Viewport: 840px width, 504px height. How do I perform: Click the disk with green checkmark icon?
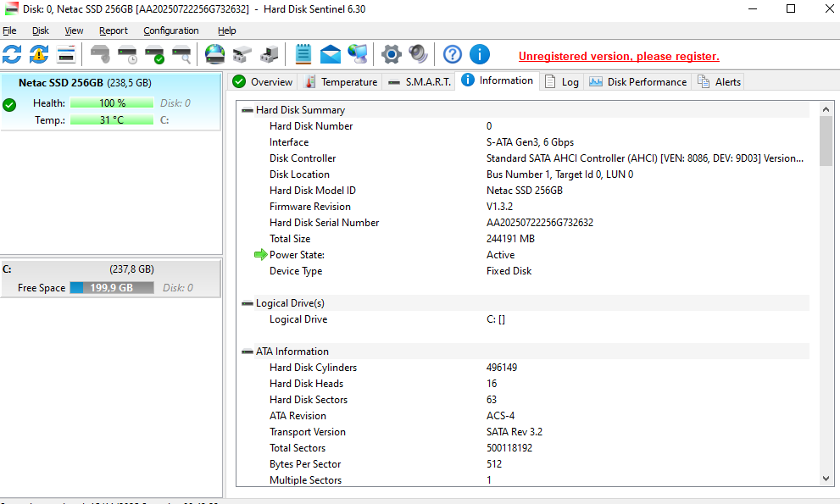coord(154,55)
